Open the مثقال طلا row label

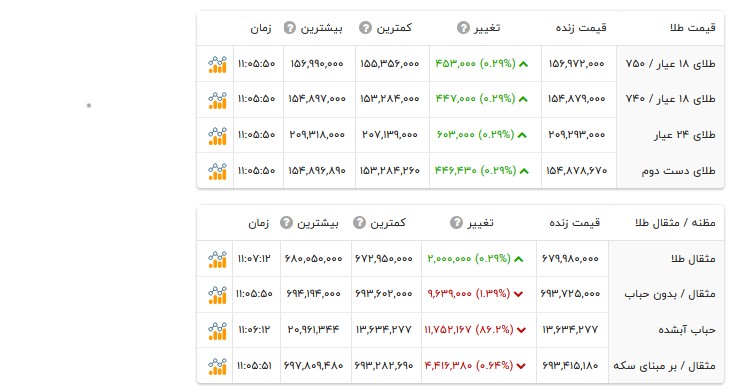[693, 259]
